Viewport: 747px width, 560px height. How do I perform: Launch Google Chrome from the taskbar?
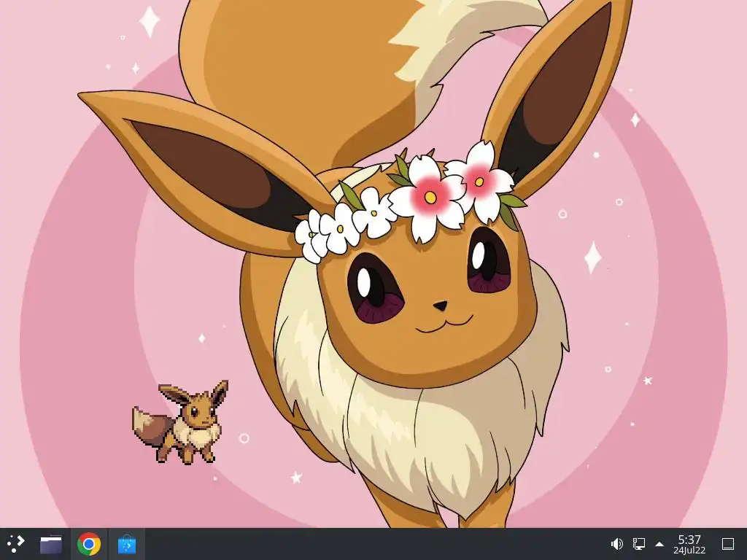coord(88,544)
